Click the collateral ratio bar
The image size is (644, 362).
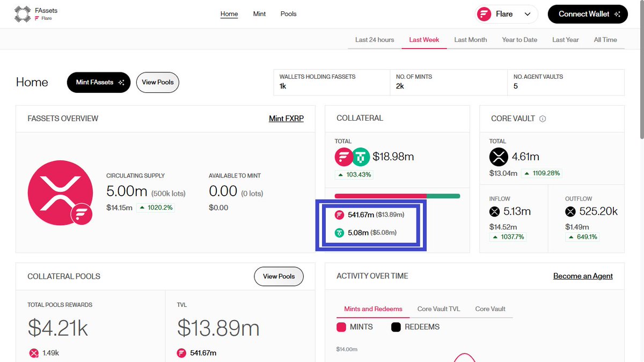point(397,196)
